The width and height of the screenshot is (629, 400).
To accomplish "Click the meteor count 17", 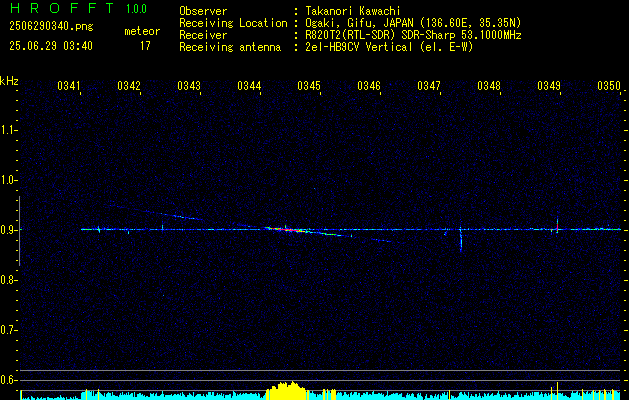I will tap(145, 46).
